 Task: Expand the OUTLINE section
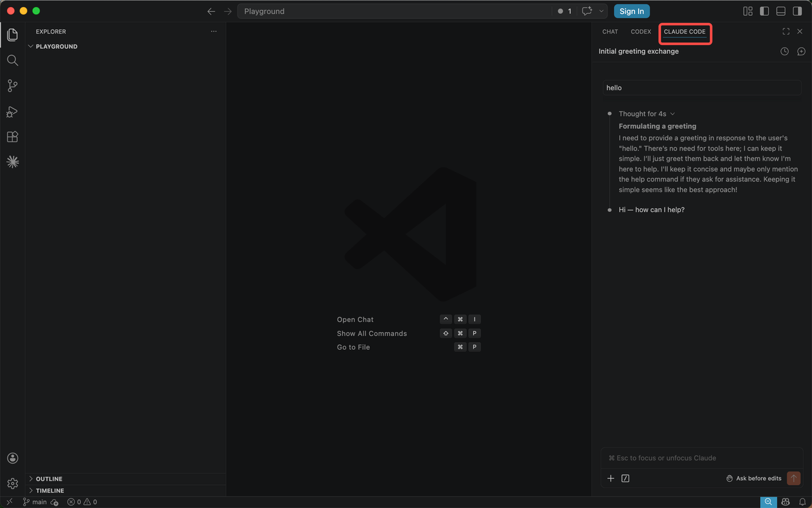point(126,479)
